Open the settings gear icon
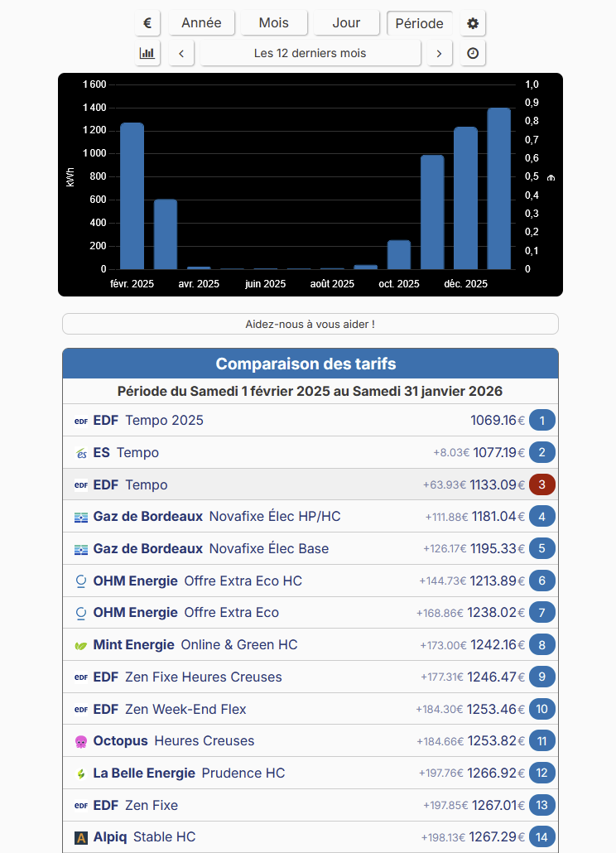The image size is (616, 853). coord(473,23)
